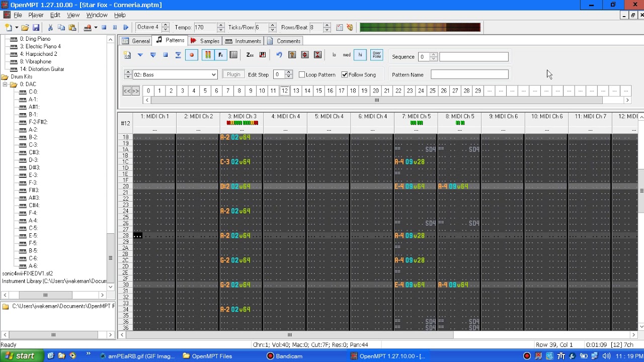
Task: Select pattern 20 in order list
Action: tap(375, 91)
